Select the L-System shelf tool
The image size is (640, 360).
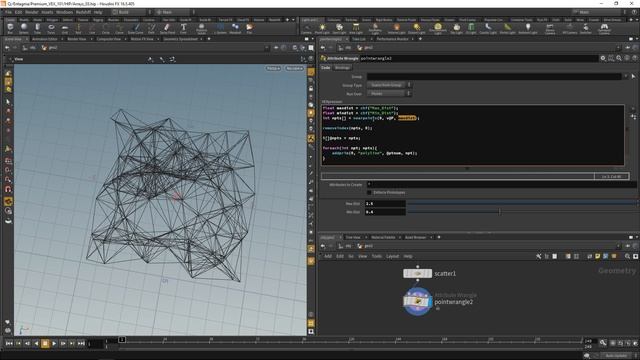tap(220, 28)
